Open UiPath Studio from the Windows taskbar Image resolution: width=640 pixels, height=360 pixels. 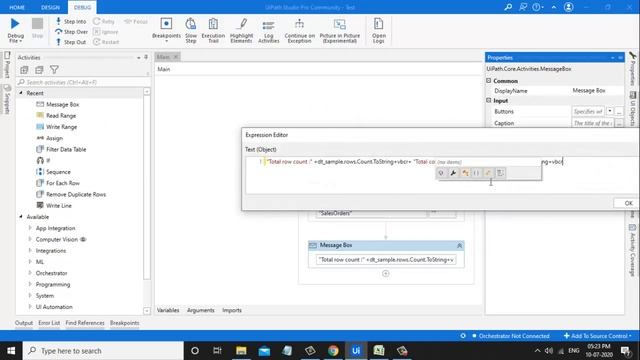[356, 351]
